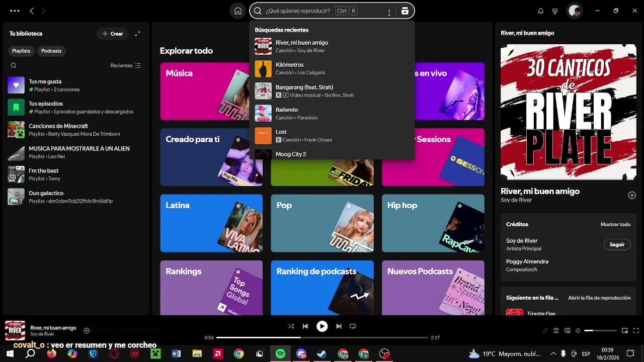This screenshot has height=362, width=644.
Task: Go to Spotify Home via house icon
Action: click(x=238, y=11)
